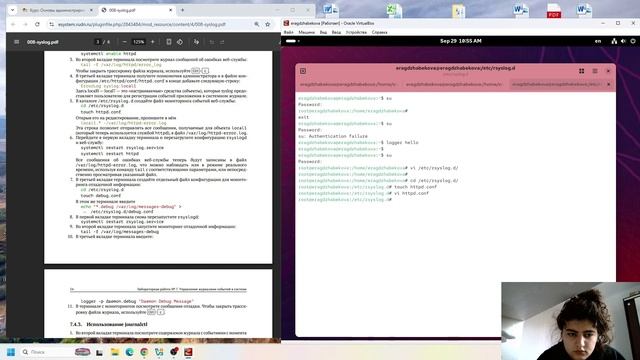Rotate the PDF using the rotate icon
640x360 pixels.
[x=180, y=42]
